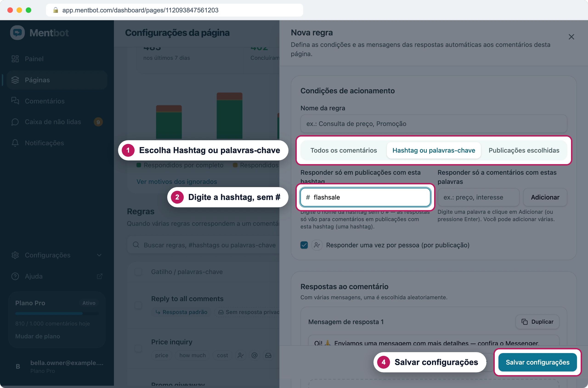Click the Adicionar button
Screen dimensions: 588x388
tap(545, 197)
